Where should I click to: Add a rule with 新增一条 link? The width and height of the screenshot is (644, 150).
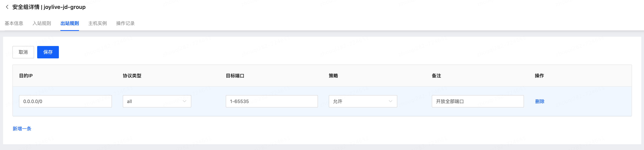(x=22, y=129)
